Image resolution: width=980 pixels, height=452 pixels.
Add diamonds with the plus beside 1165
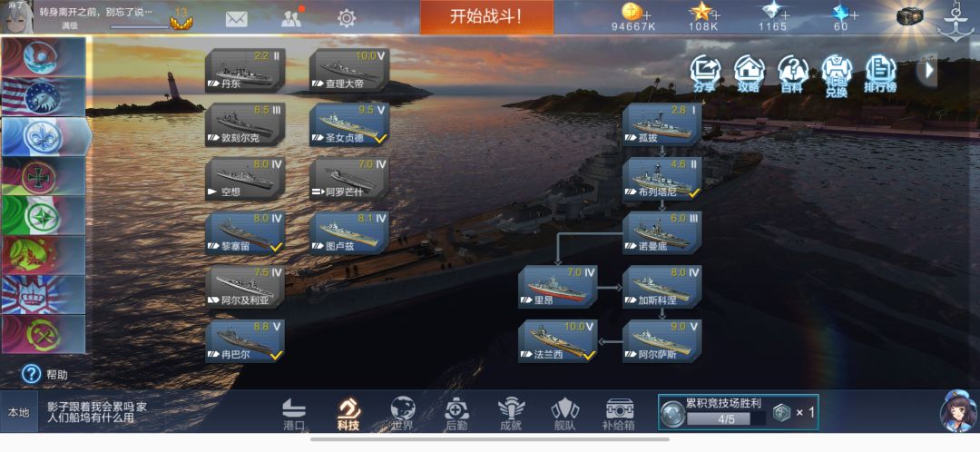tap(785, 15)
